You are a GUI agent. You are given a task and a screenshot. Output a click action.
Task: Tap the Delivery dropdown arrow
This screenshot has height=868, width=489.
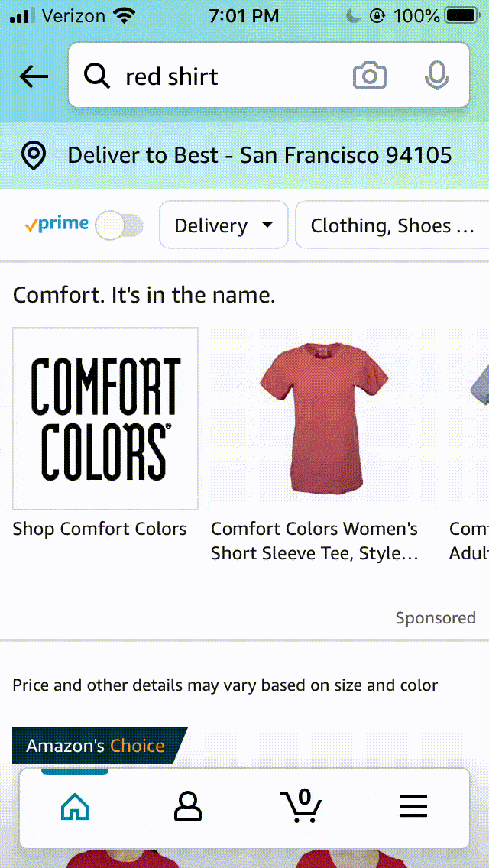267,225
